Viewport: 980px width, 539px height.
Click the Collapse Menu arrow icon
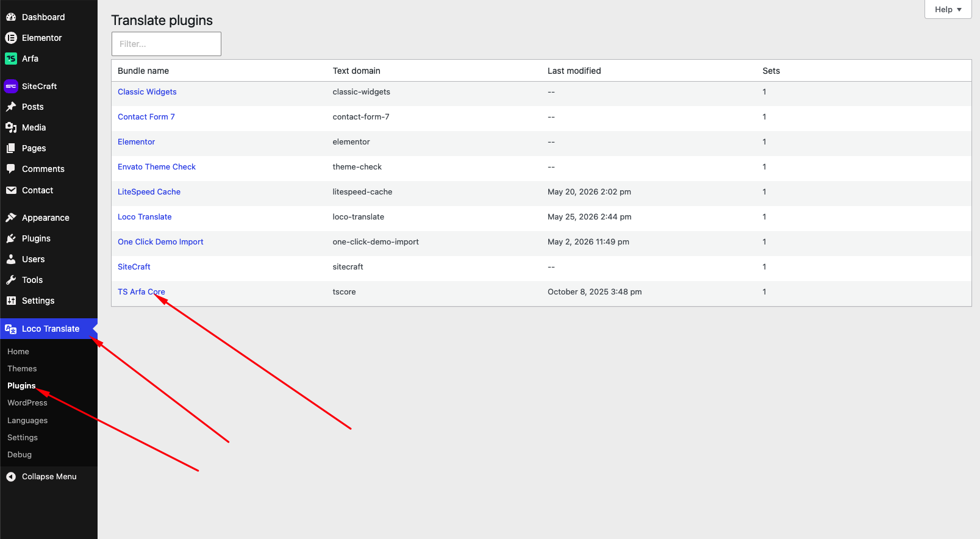(11, 477)
